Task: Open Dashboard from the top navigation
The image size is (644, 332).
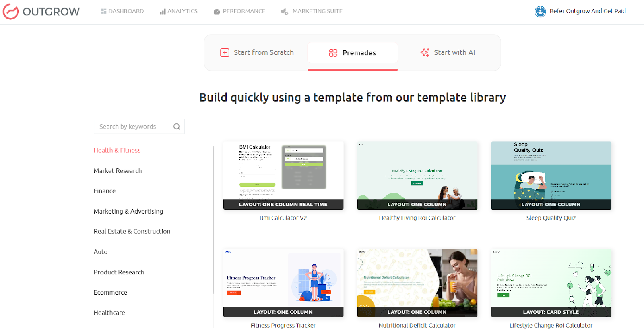Action: 122,11
